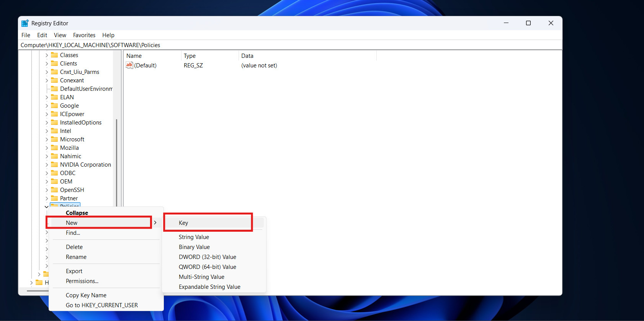Click the Registry Editor app icon in title bar
Viewport: 644px width, 321px height.
(x=25, y=23)
